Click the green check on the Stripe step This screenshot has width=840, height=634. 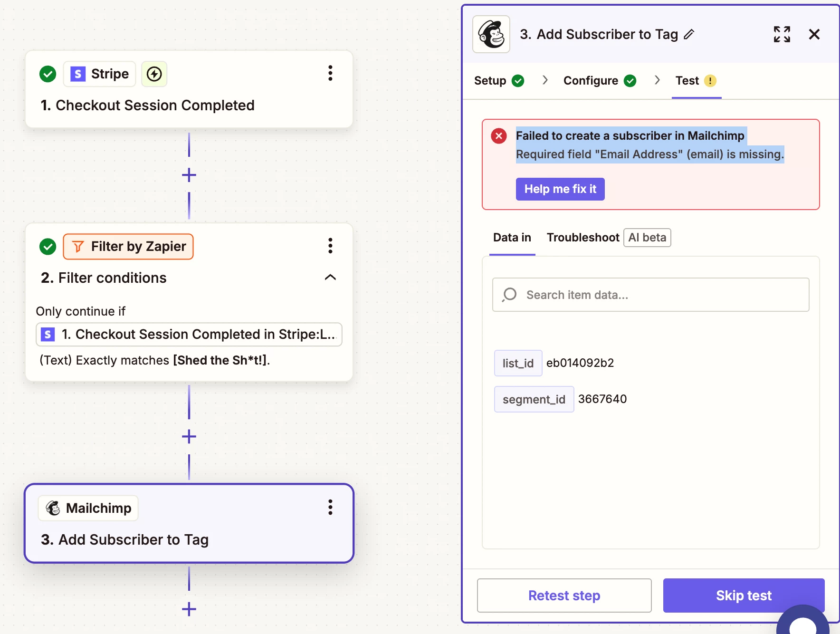pos(48,74)
